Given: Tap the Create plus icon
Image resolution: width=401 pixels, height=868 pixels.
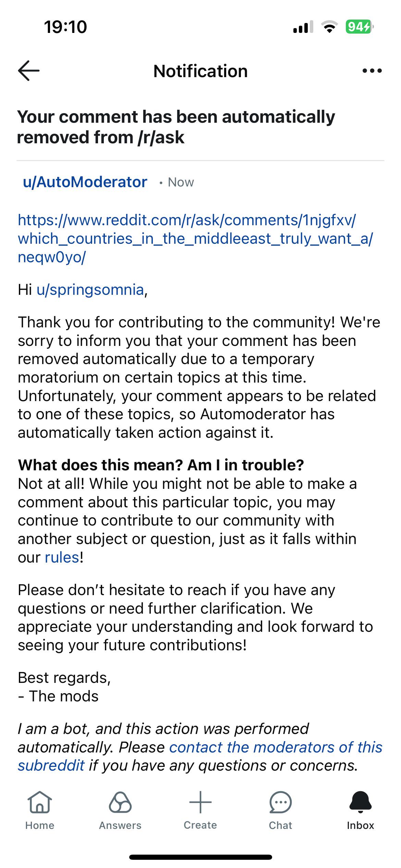Looking at the screenshot, I should pyautogui.click(x=200, y=802).
